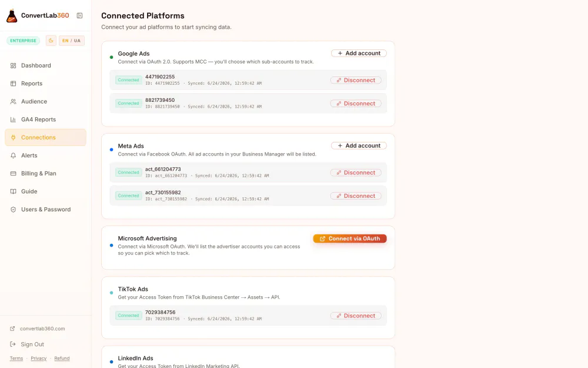Image resolution: width=588 pixels, height=368 pixels.
Task: Open Audience from sidebar
Action: (x=45, y=101)
